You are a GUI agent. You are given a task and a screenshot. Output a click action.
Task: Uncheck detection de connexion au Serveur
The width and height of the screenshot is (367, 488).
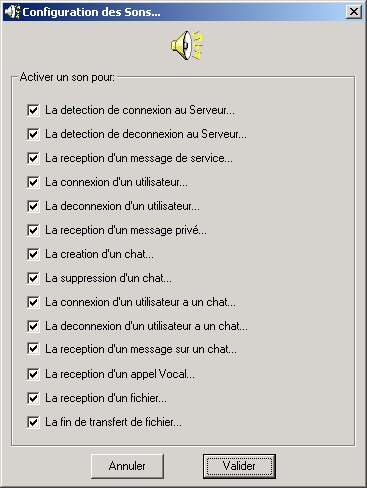[33, 110]
